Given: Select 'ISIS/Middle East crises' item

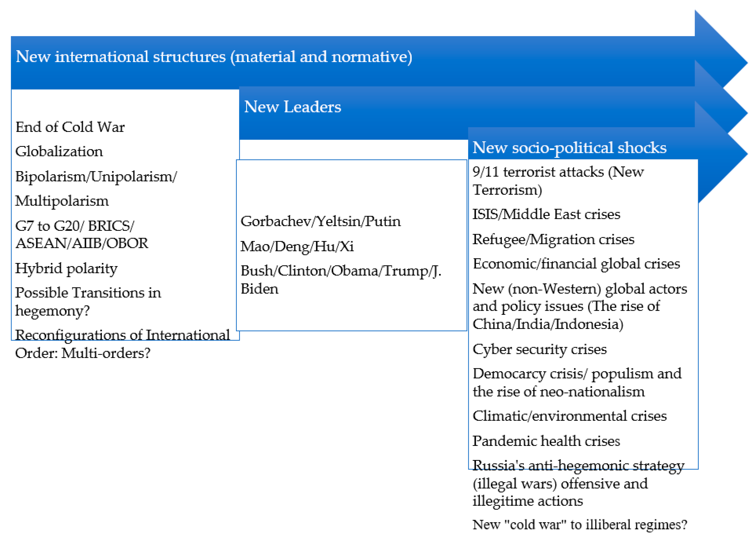Looking at the screenshot, I should click(x=546, y=214).
